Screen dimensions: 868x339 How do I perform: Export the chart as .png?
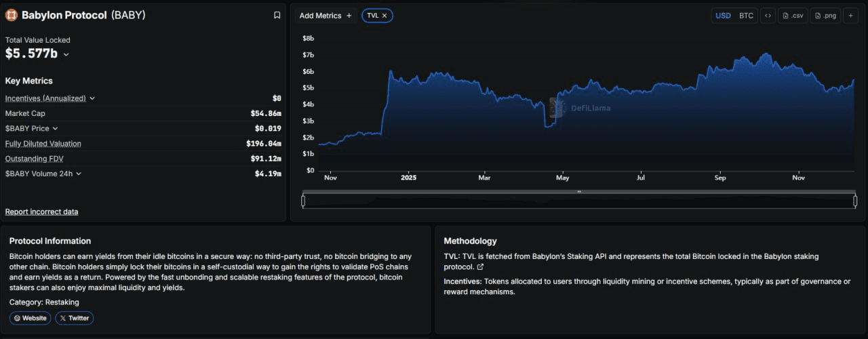(x=825, y=16)
